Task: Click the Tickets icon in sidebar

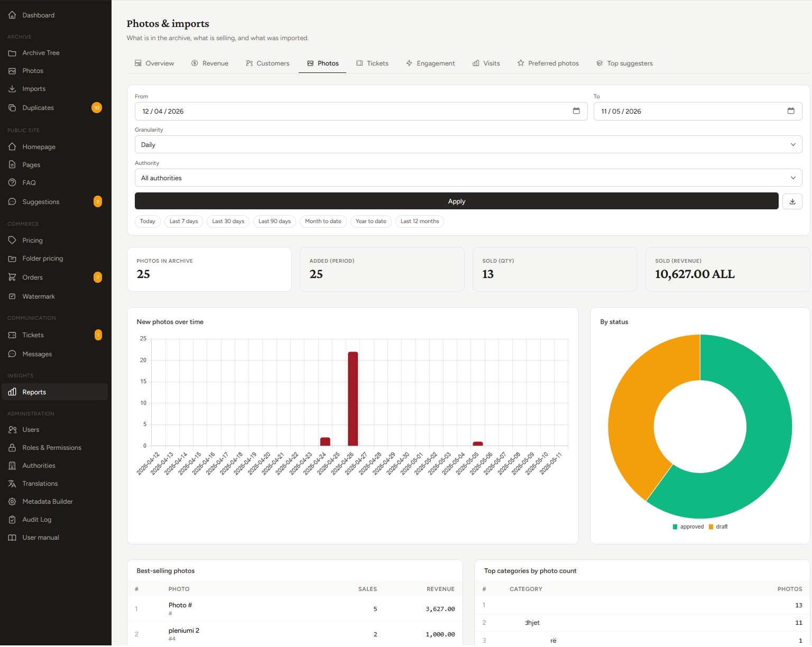Action: pos(12,335)
